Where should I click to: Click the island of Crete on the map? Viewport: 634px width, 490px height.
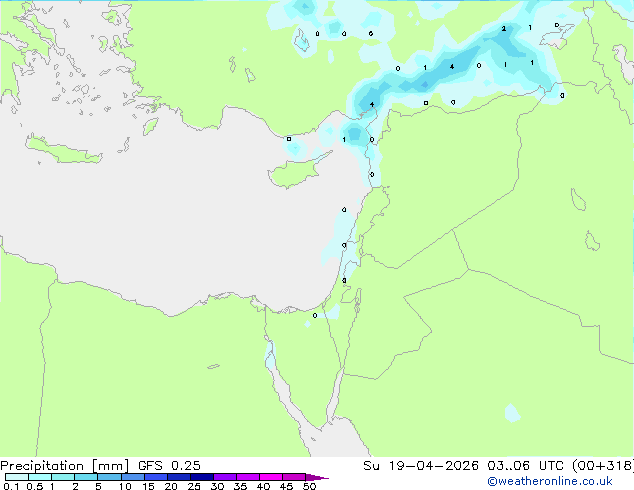64,151
